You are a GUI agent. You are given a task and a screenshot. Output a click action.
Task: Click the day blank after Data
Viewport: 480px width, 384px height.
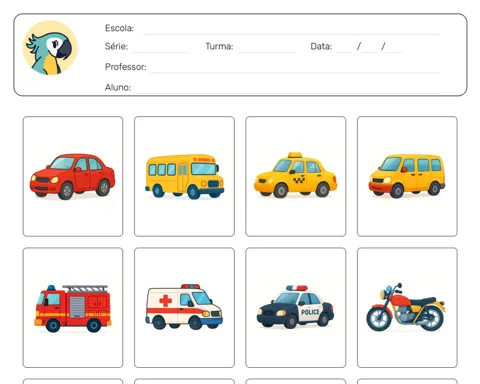(344, 52)
